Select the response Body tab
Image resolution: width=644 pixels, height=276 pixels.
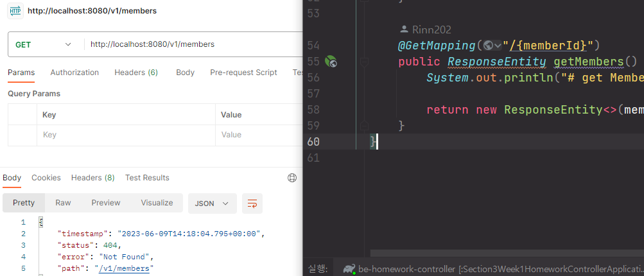click(12, 178)
